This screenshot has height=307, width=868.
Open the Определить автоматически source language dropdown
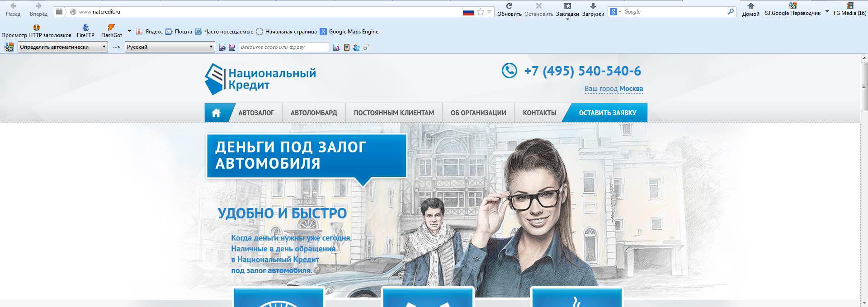(63, 47)
